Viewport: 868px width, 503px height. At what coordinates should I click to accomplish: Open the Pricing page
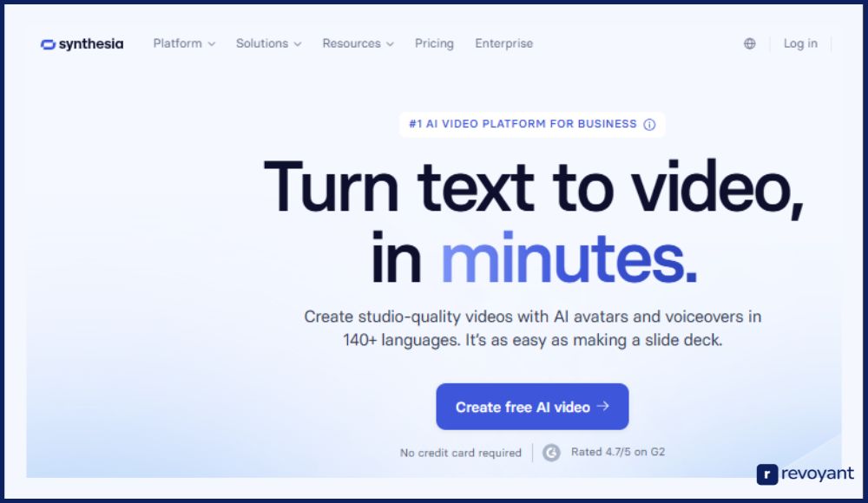[434, 43]
